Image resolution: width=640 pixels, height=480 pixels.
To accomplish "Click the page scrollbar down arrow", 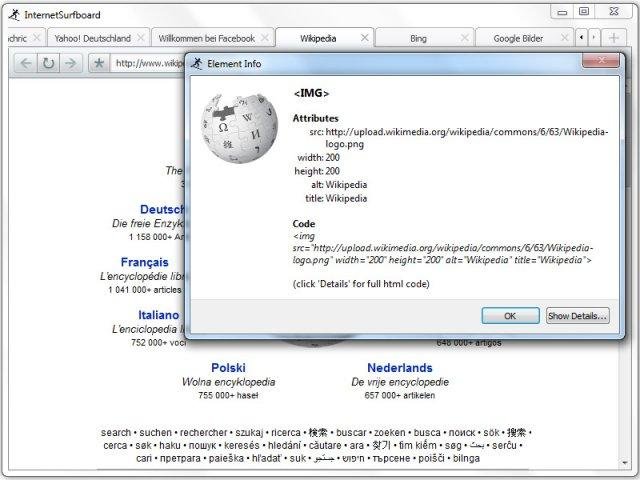I will click(x=625, y=463).
